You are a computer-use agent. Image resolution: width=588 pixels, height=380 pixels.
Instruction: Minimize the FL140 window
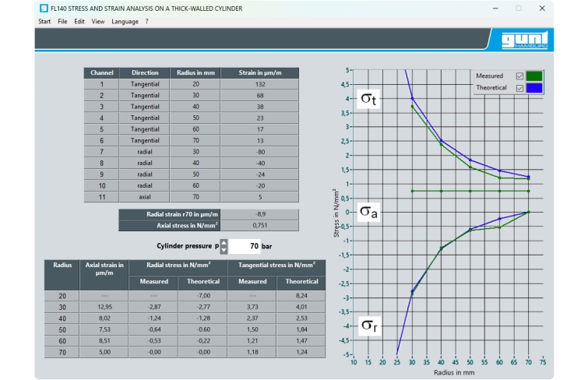495,8
